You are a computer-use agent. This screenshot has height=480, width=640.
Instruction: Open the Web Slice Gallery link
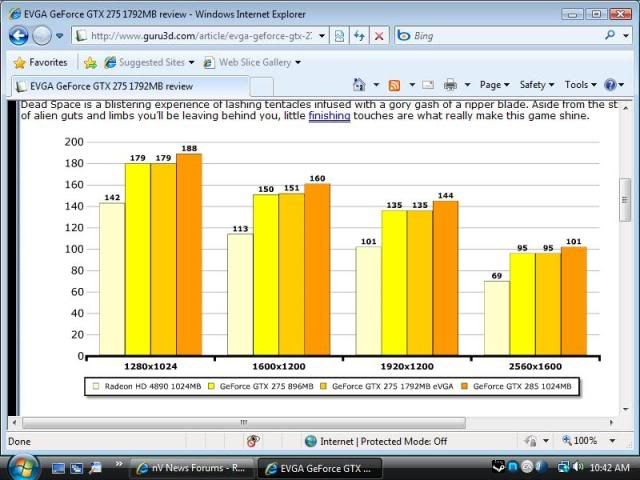[x=248, y=62]
